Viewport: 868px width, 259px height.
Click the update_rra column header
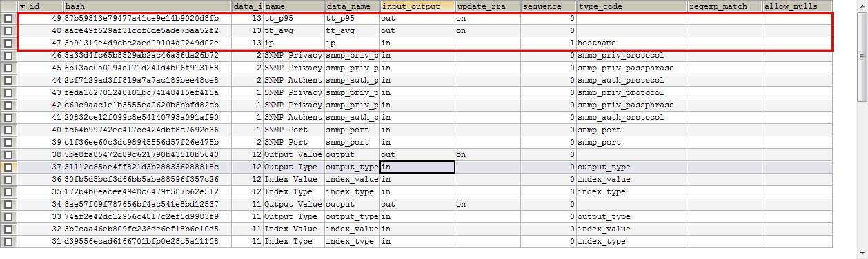coord(488,6)
